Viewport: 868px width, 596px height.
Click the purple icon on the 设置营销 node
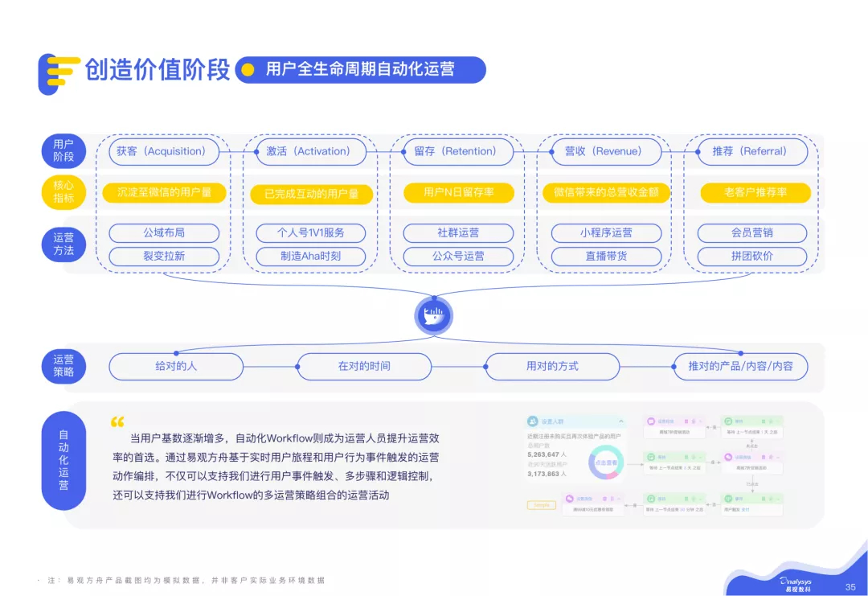pos(728,456)
